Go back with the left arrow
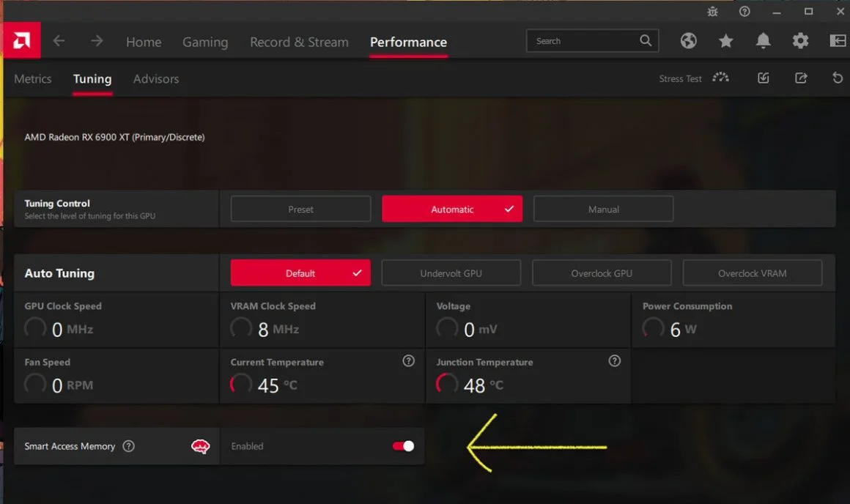Screen dimensions: 850x504 tap(59, 40)
